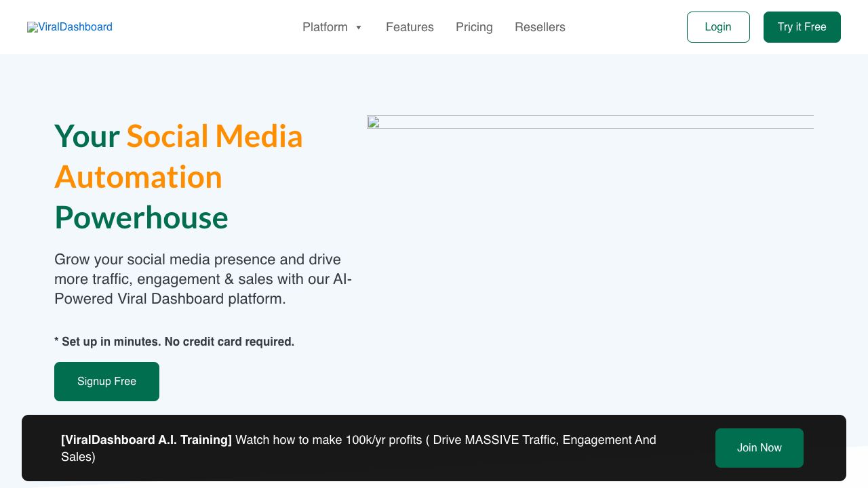Click the orange 'Social Media' heading text
This screenshot has width=868, height=488.
point(214,136)
